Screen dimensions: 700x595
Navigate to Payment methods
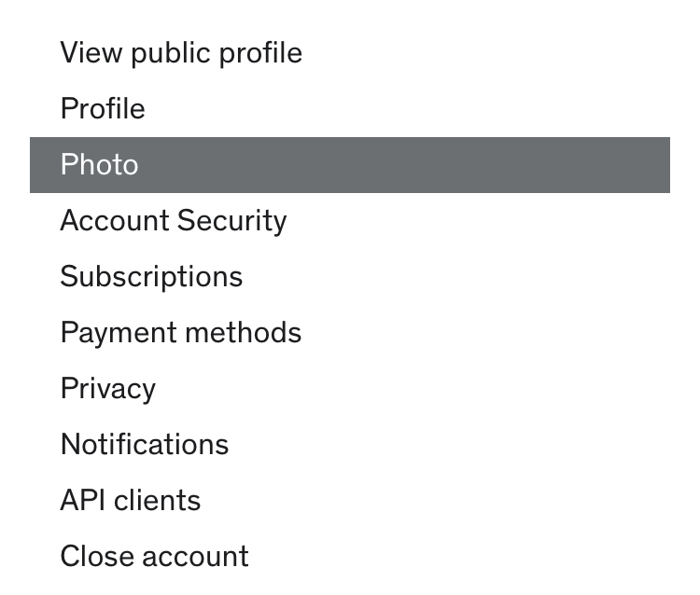[181, 333]
